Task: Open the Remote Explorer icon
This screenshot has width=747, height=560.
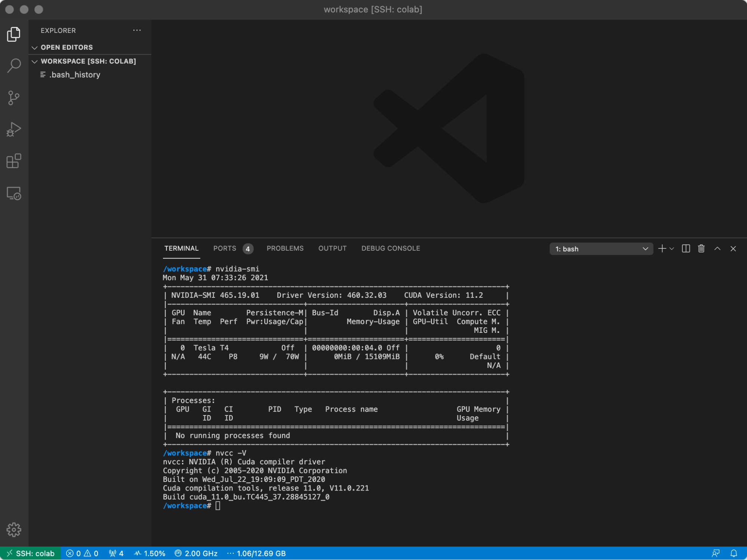Action: (x=14, y=193)
